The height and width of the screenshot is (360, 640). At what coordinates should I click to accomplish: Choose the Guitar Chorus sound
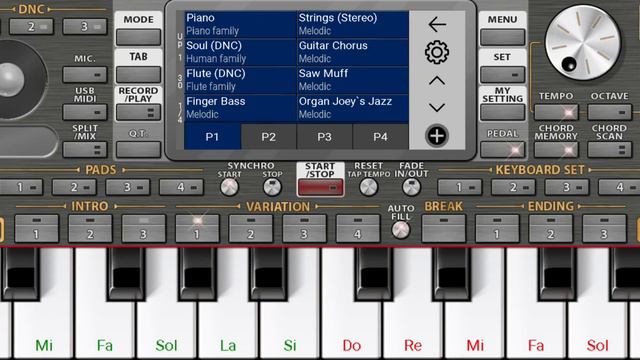tap(353, 52)
